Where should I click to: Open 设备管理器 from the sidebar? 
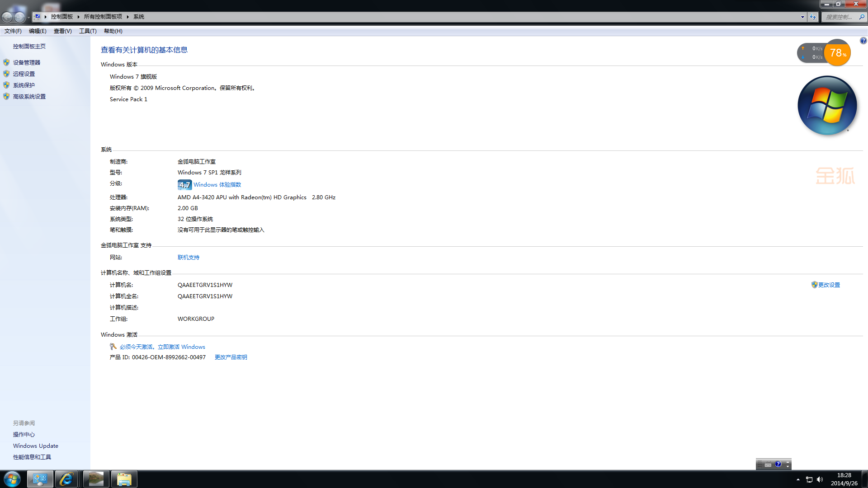point(26,62)
